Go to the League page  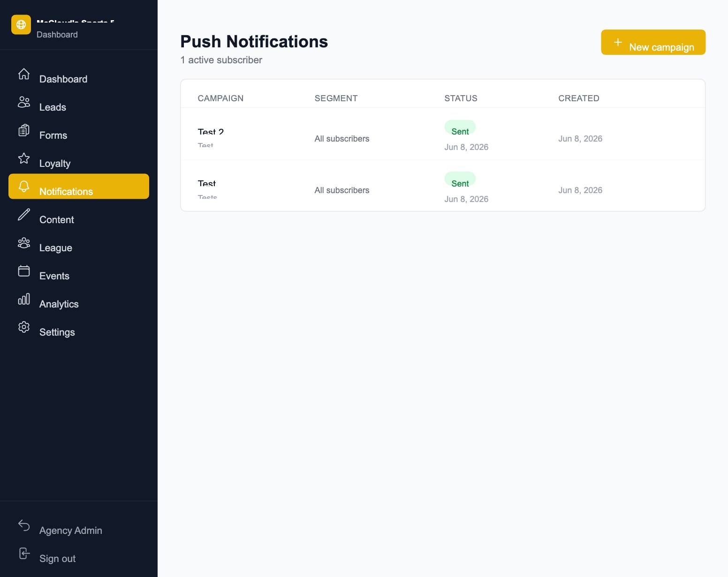[x=79, y=243]
